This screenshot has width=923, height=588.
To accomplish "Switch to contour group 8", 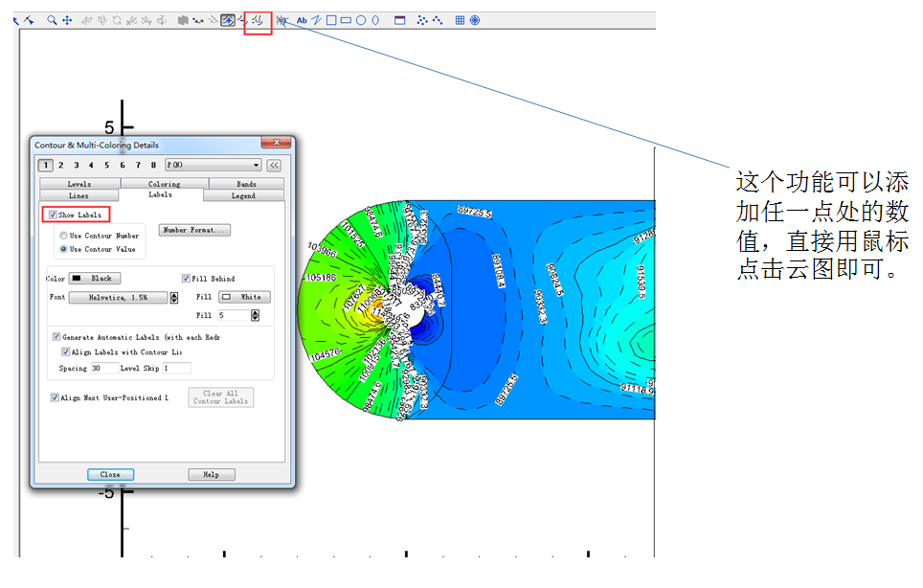I will [x=153, y=166].
